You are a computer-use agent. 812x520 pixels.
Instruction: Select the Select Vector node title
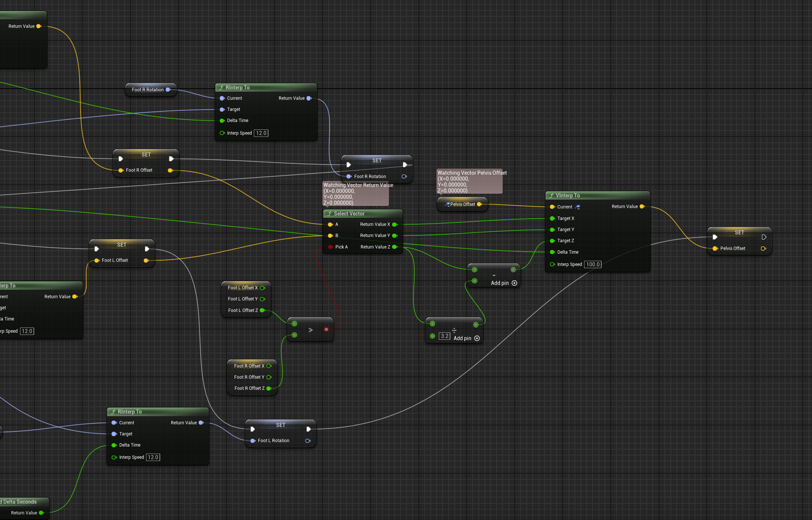click(349, 214)
